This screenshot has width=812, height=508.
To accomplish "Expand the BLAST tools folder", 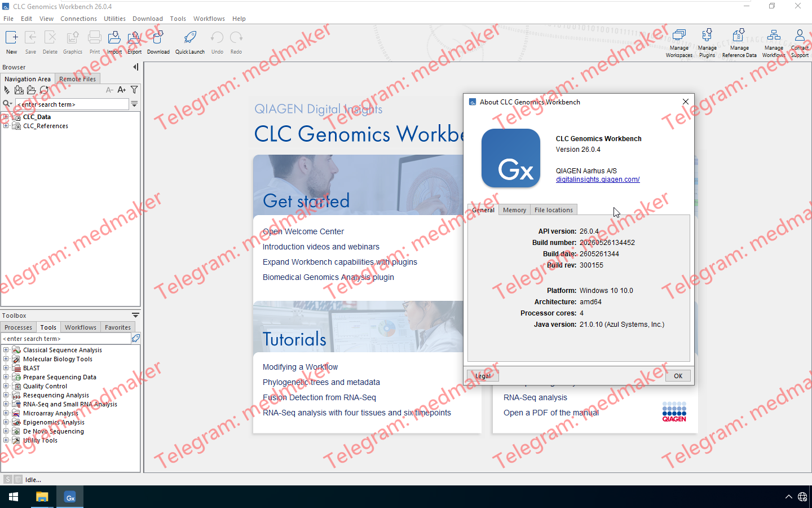I will click(6, 368).
